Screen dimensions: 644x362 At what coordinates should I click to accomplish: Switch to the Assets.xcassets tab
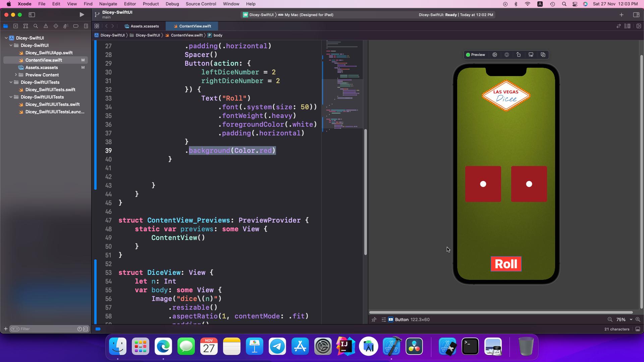point(145,26)
